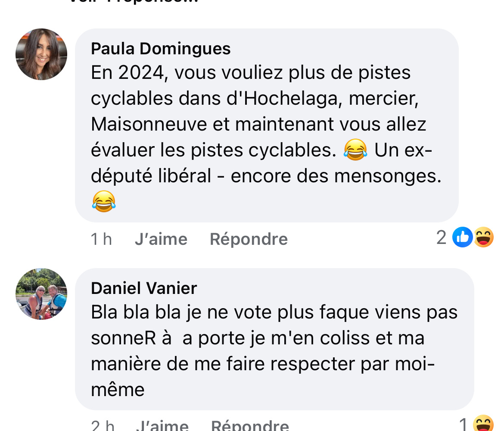The width and height of the screenshot is (504, 431).
Task: Select Daniel's "Bla bla bla" comment bubble
Action: [x=274, y=339]
